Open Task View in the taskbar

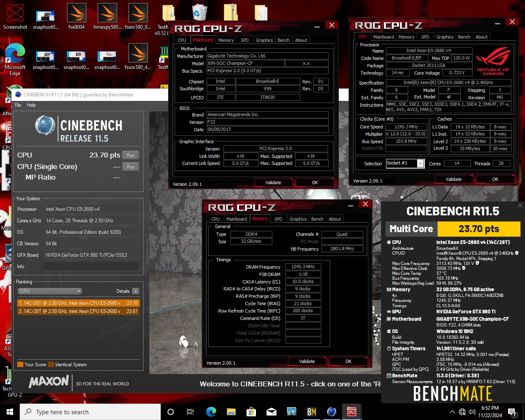click(x=190, y=412)
